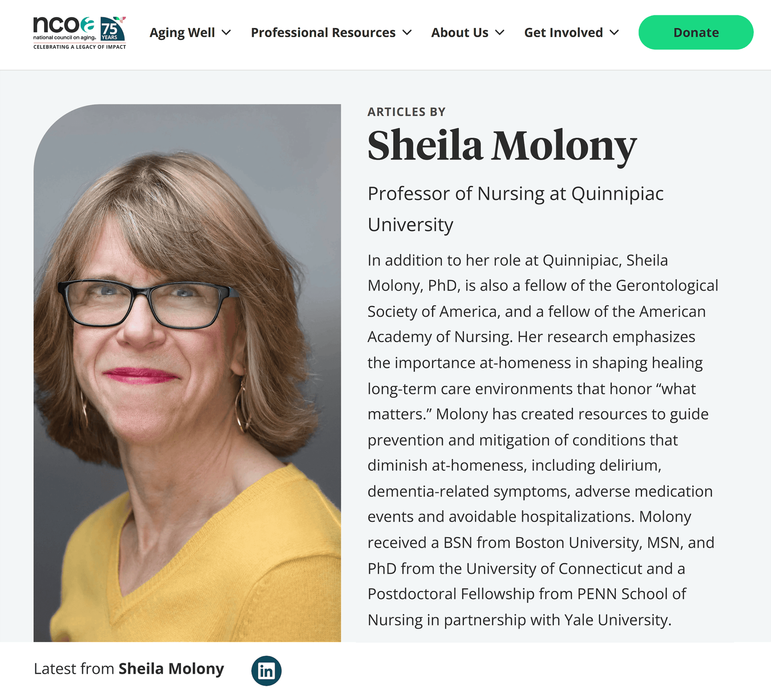Expand the Professional Resources chevron arrow
The height and width of the screenshot is (700, 771).
[407, 33]
